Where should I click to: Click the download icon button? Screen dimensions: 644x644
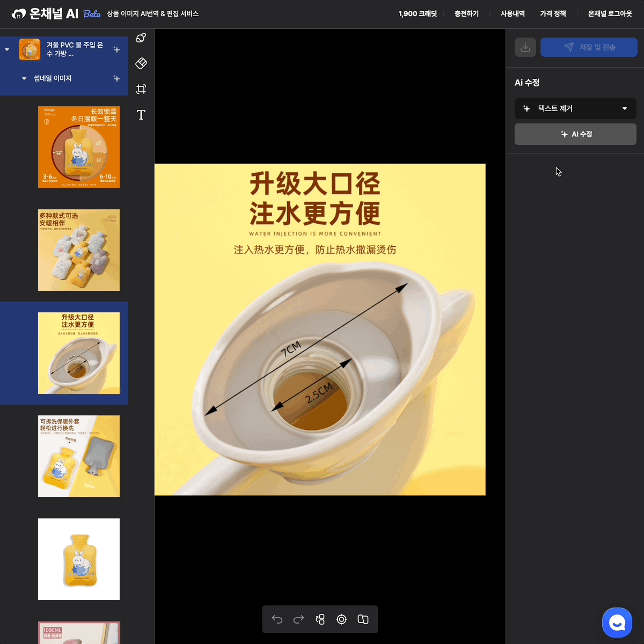pos(525,47)
